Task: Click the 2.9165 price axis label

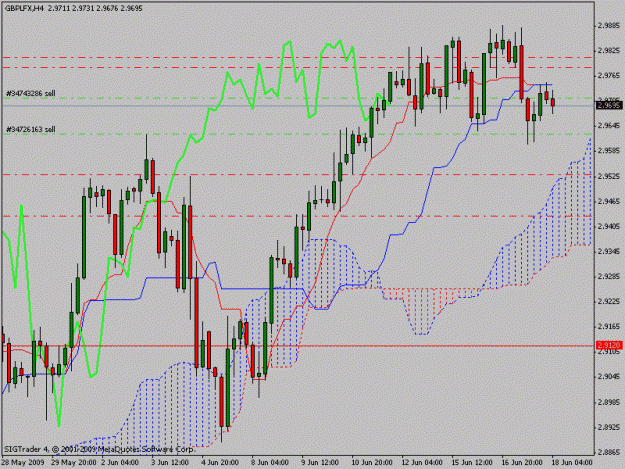Action: (609, 327)
